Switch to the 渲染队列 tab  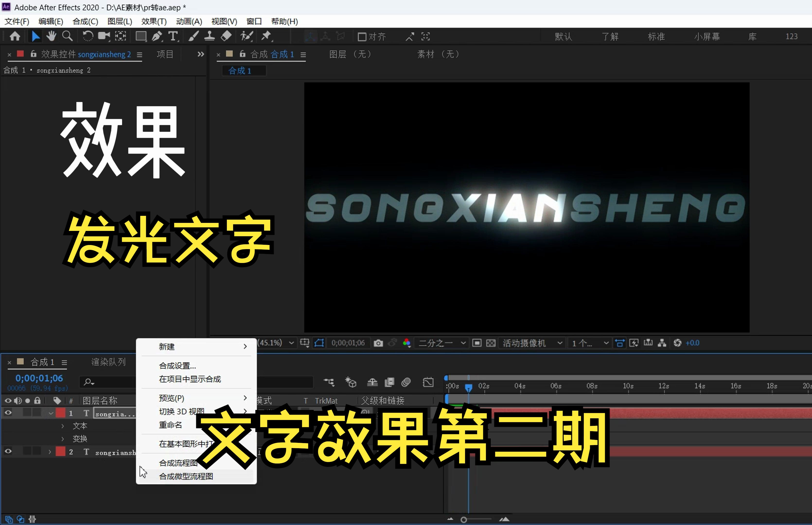(108, 362)
